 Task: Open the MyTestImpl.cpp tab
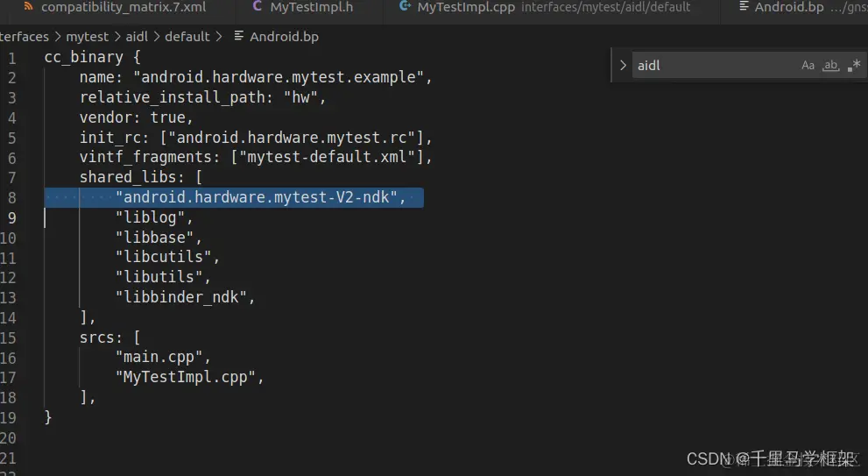[466, 8]
